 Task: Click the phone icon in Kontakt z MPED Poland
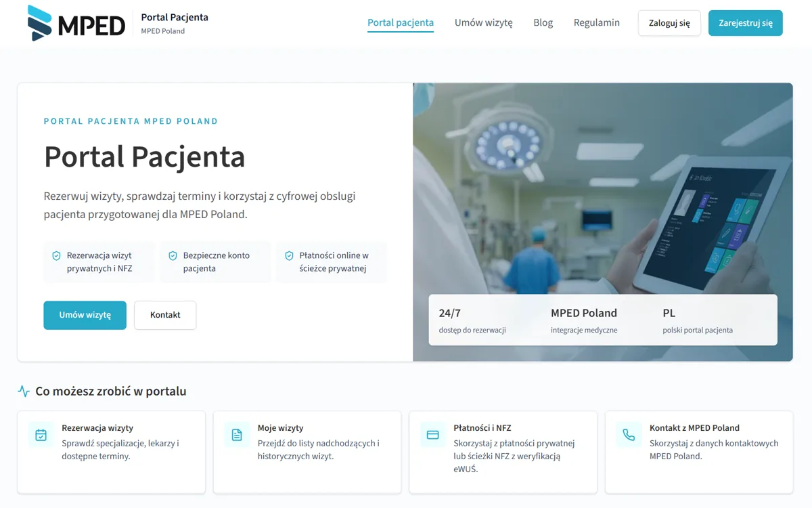point(629,435)
